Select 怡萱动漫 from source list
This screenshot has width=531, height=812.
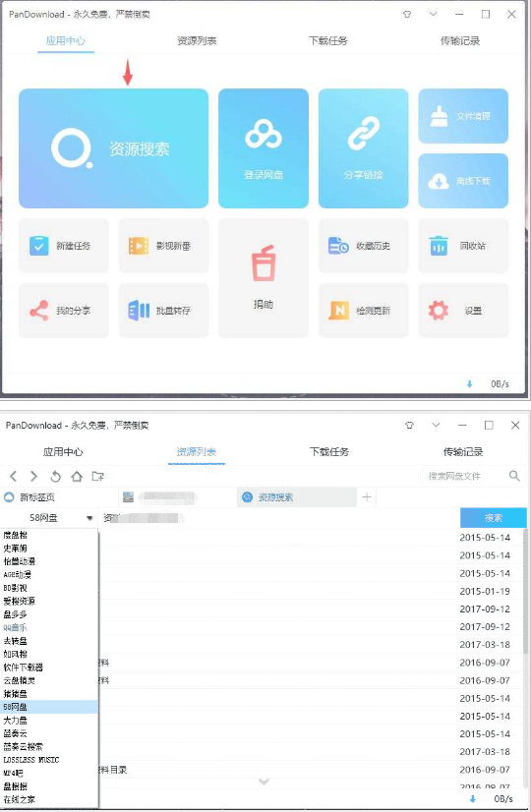tap(49, 561)
